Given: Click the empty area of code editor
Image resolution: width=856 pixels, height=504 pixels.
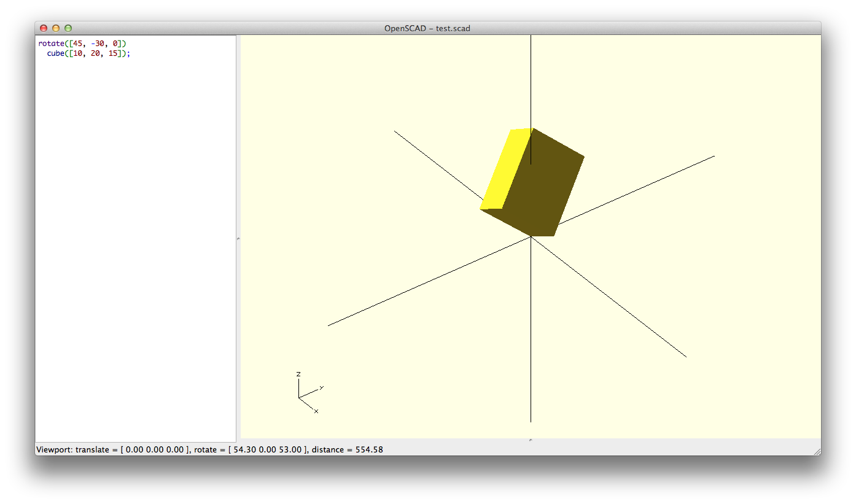Looking at the screenshot, I should coord(135,246).
